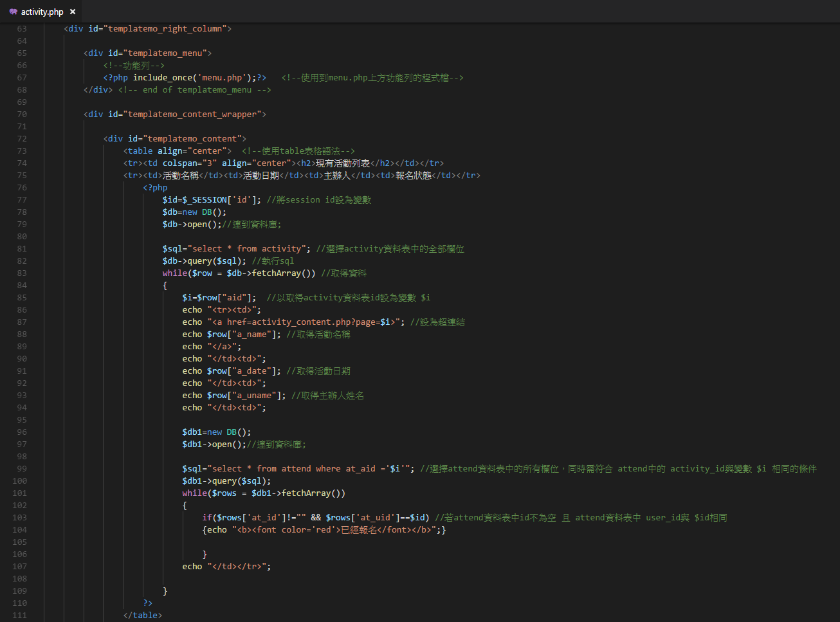Click the templatemo_menu div opening tag
This screenshot has width=840, height=622.
147,53
